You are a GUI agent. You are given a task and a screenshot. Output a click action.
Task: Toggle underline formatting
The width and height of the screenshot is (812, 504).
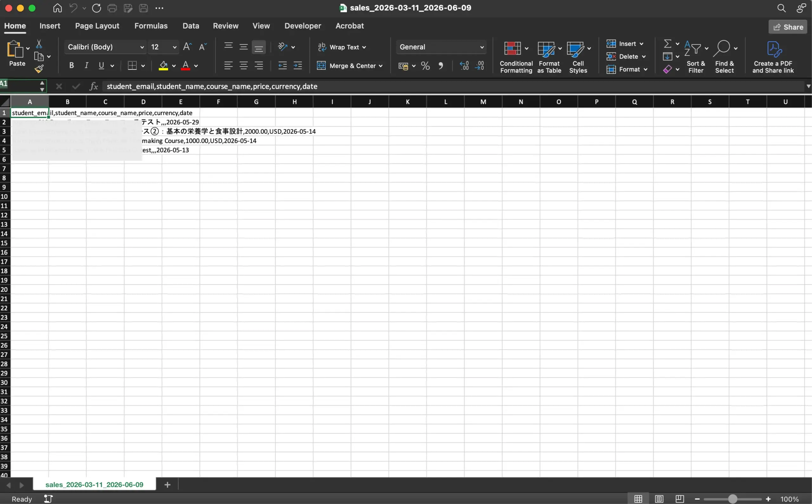101,66
